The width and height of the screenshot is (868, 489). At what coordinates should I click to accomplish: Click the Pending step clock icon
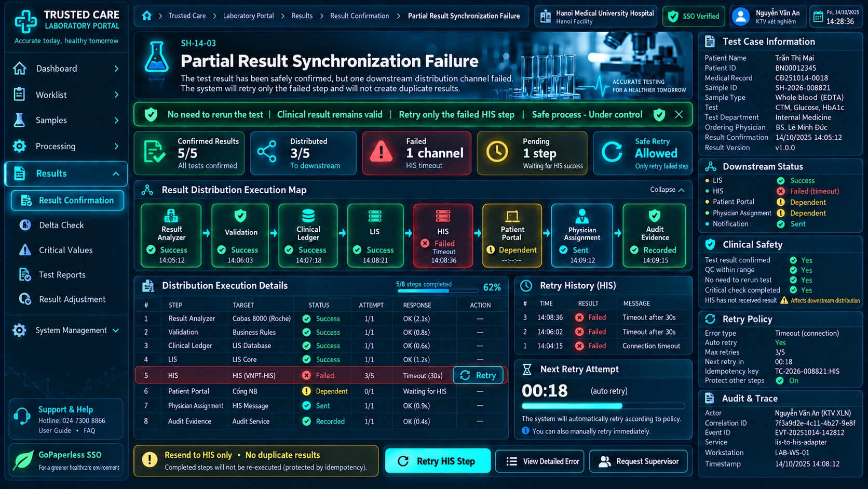497,152
